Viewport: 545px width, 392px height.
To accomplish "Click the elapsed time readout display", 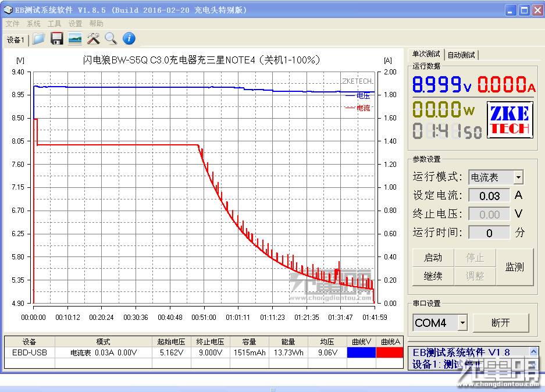I will click(447, 131).
